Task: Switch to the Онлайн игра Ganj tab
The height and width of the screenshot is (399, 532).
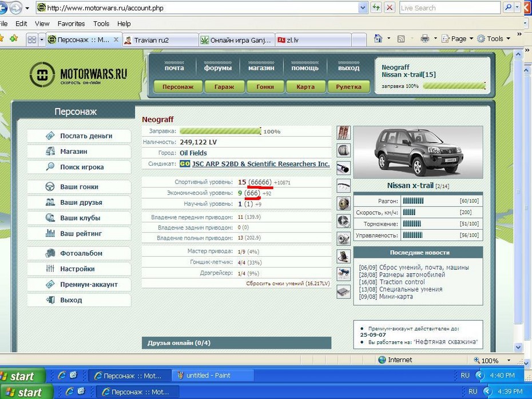Action: (236, 40)
